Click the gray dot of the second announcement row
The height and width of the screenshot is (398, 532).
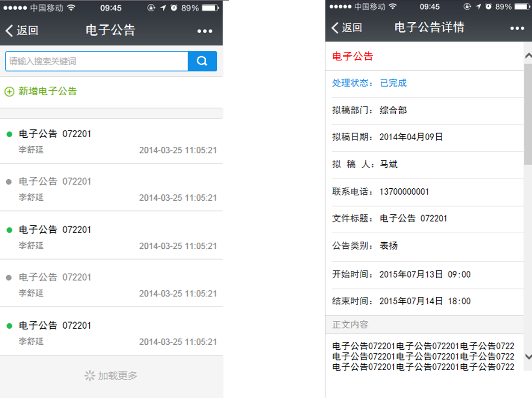pyautogui.click(x=9, y=182)
